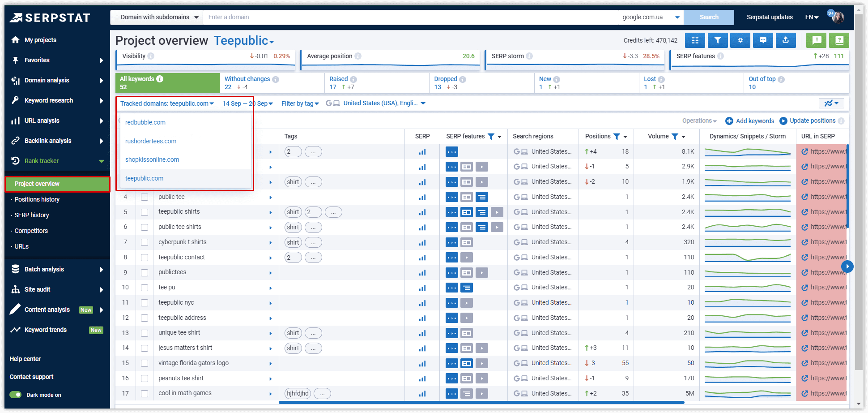Click SERP feature dots icon for tee pu

(452, 288)
